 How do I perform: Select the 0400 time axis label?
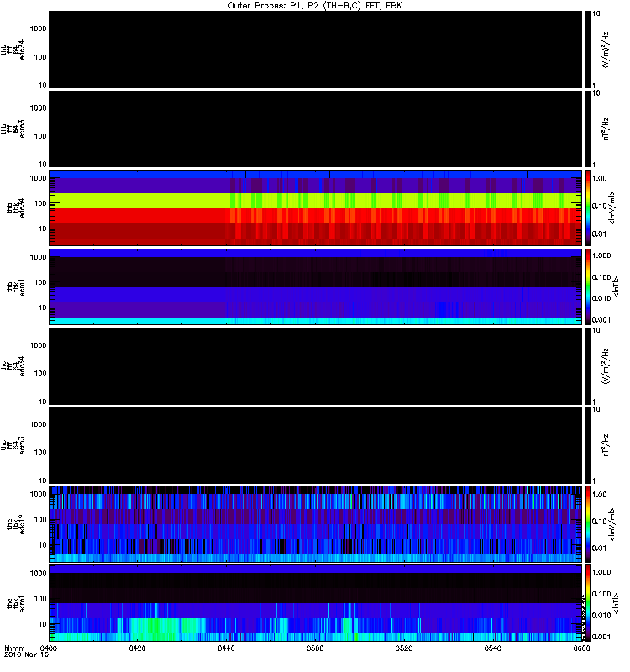48,648
